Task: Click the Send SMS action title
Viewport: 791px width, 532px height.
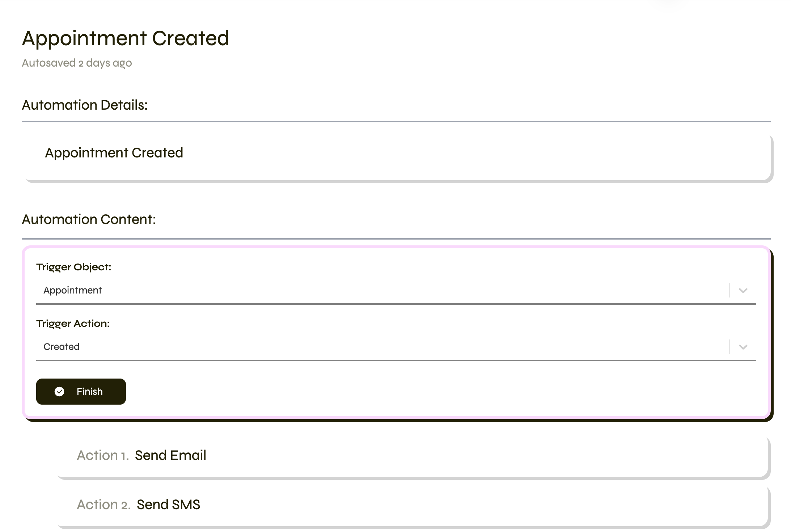Action: [x=168, y=504]
